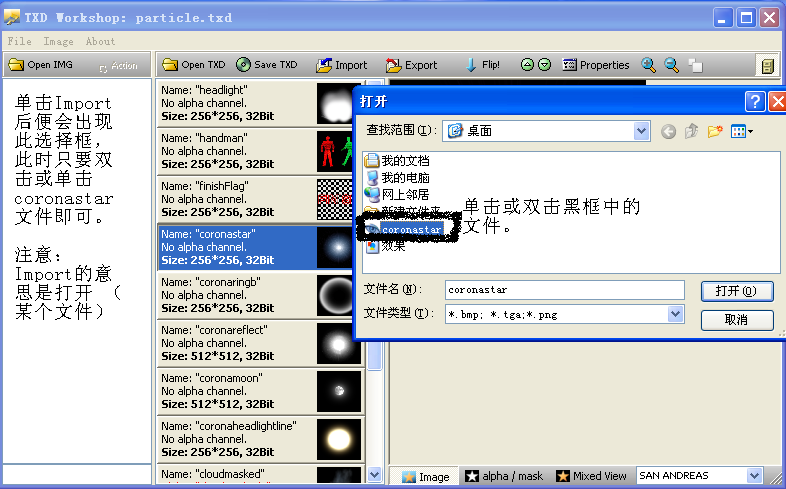Switch to Mixed View tab
Screen dimensions: 786x489
click(x=592, y=476)
